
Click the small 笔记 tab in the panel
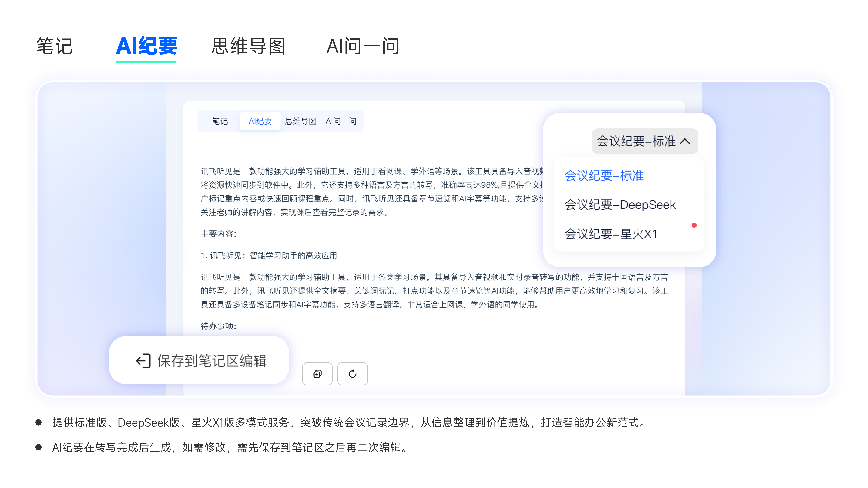click(x=220, y=121)
